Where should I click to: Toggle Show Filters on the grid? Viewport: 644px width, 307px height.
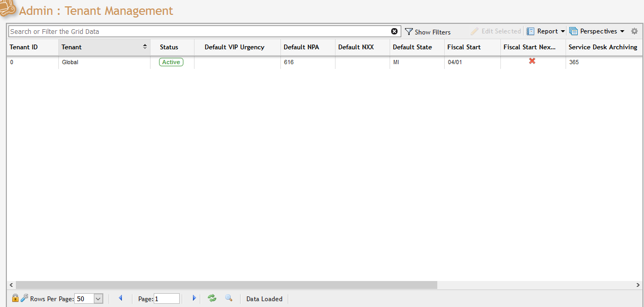[428, 32]
